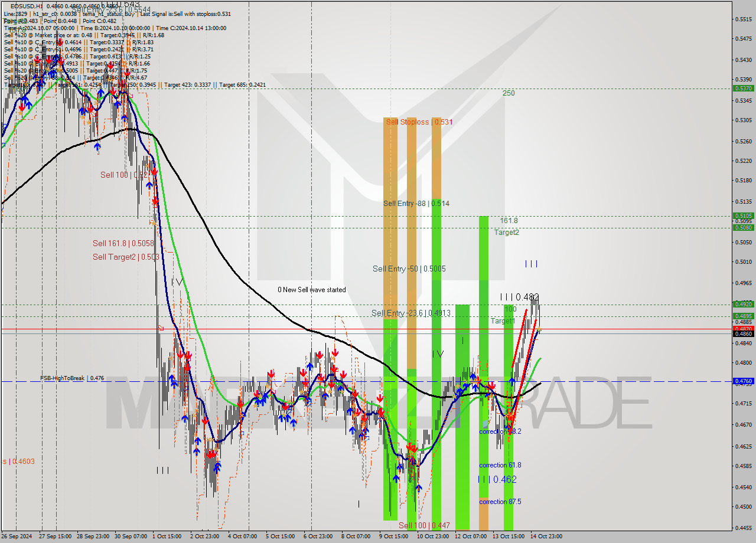Click the red 0.4870 price tag on axis
The width and height of the screenshot is (756, 543).
[742, 329]
